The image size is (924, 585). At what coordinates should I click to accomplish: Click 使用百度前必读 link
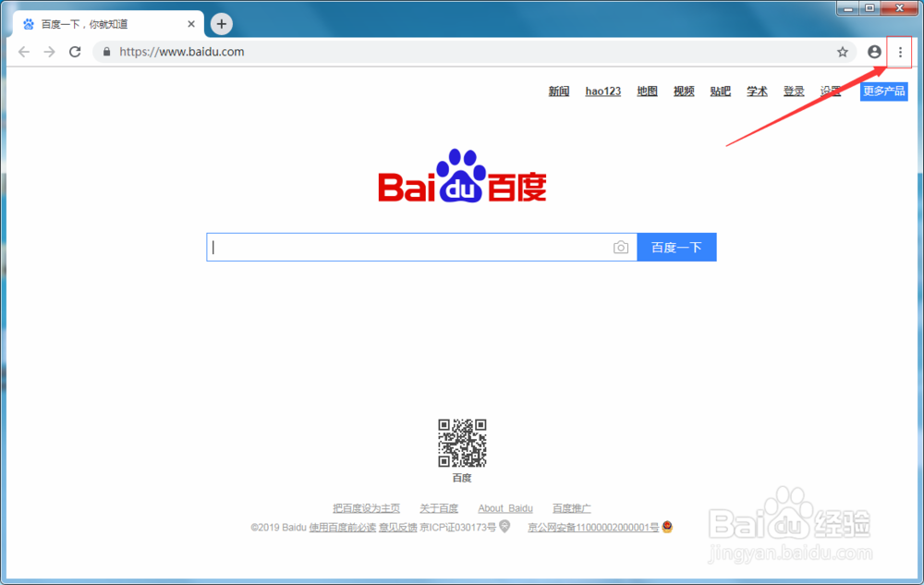pyautogui.click(x=343, y=528)
